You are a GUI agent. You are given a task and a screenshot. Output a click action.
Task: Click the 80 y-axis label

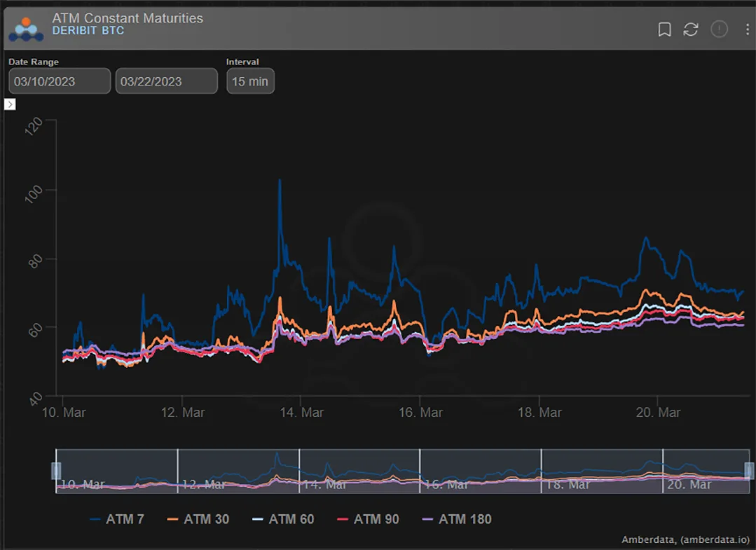tap(35, 262)
